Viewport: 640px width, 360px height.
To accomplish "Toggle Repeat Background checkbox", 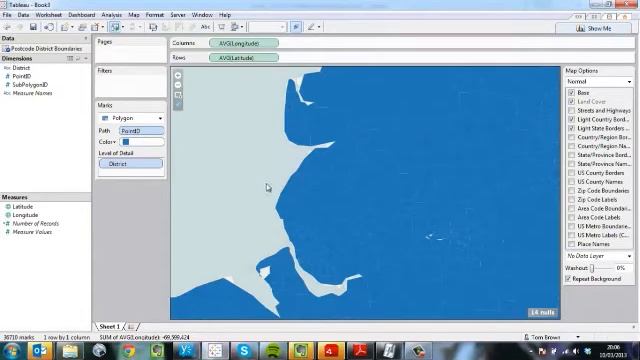I will point(568,279).
